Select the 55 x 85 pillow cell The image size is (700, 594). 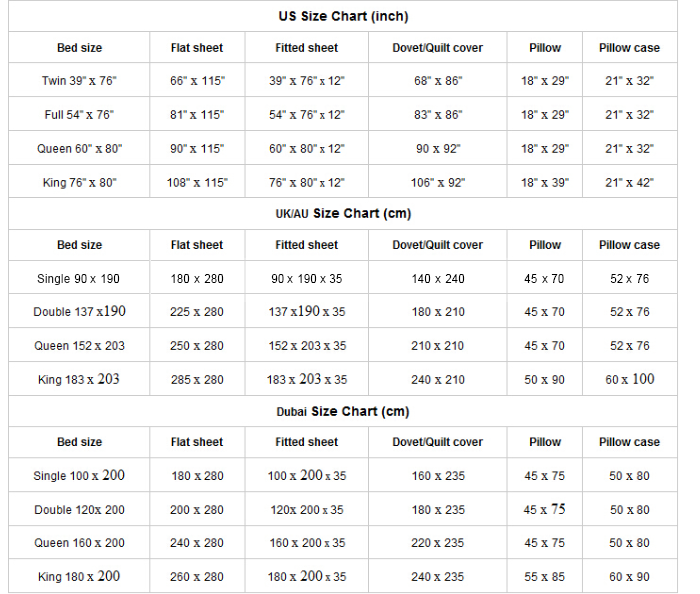(545, 577)
